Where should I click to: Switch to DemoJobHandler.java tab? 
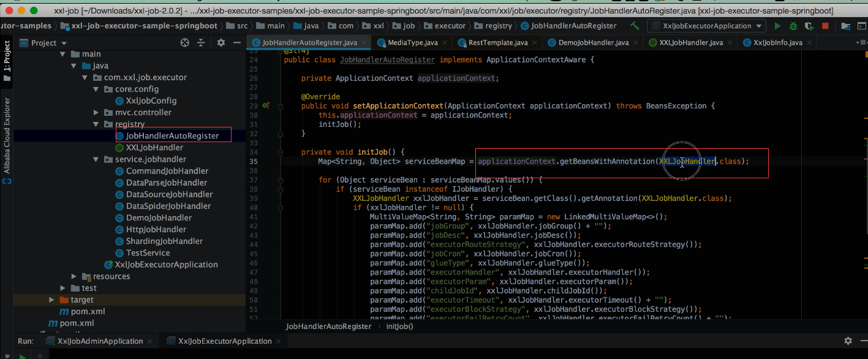593,43
